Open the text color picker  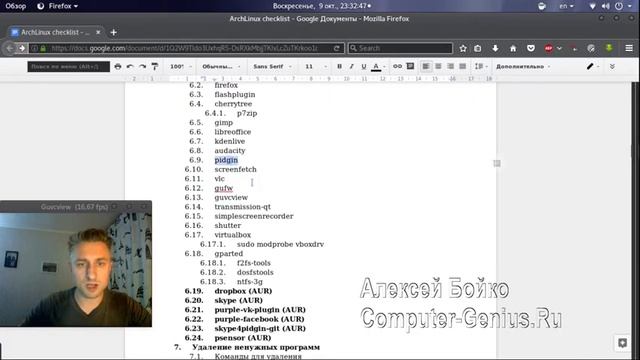coord(376,67)
